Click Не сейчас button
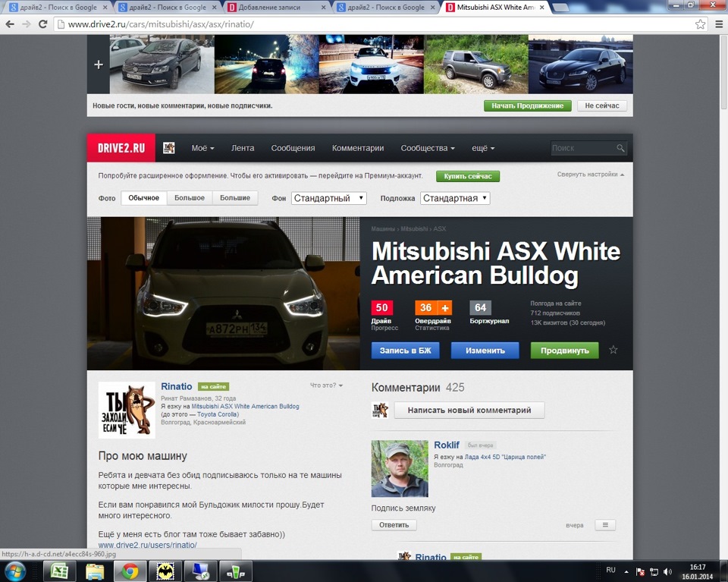Viewport: 728px width, 582px height. coord(602,105)
